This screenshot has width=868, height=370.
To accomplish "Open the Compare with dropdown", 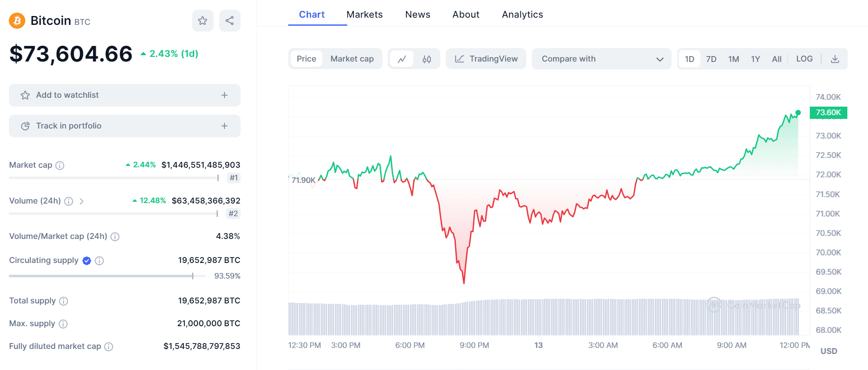I will [x=601, y=59].
